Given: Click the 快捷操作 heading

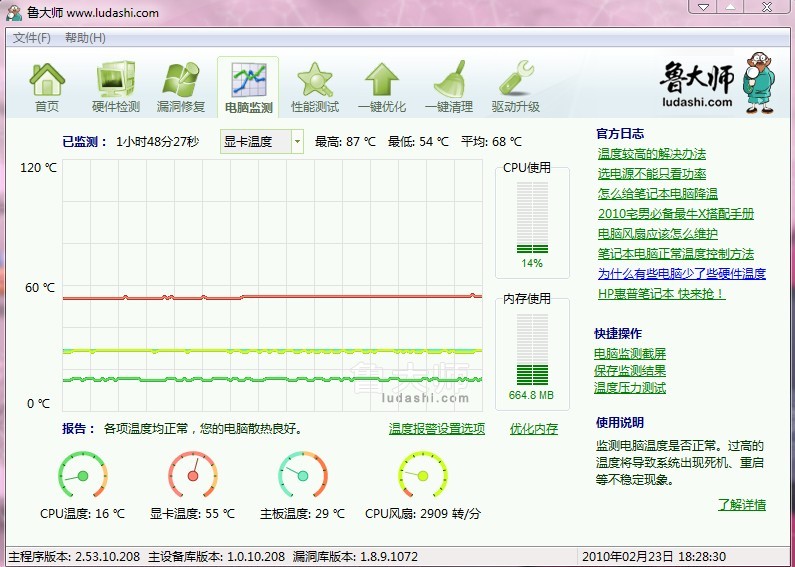Looking at the screenshot, I should click(x=618, y=334).
